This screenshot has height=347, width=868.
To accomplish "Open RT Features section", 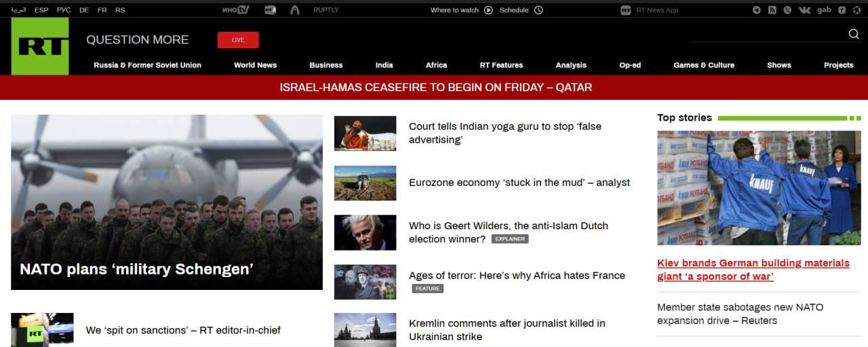I will tap(502, 65).
